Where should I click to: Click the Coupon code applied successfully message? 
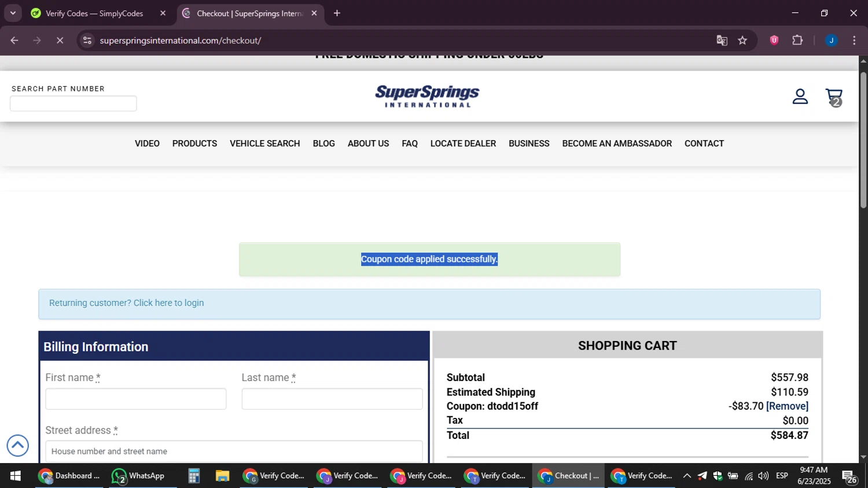tap(429, 259)
